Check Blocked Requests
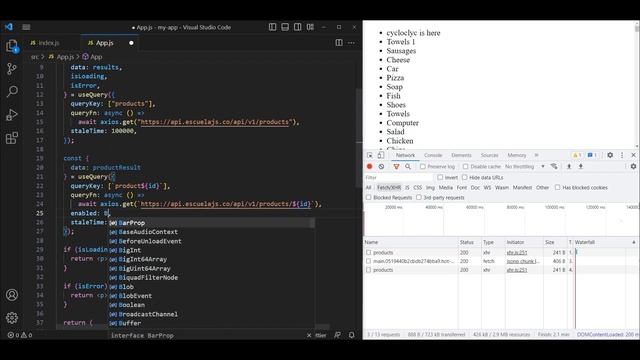The height and width of the screenshot is (360, 640). pos(369,198)
